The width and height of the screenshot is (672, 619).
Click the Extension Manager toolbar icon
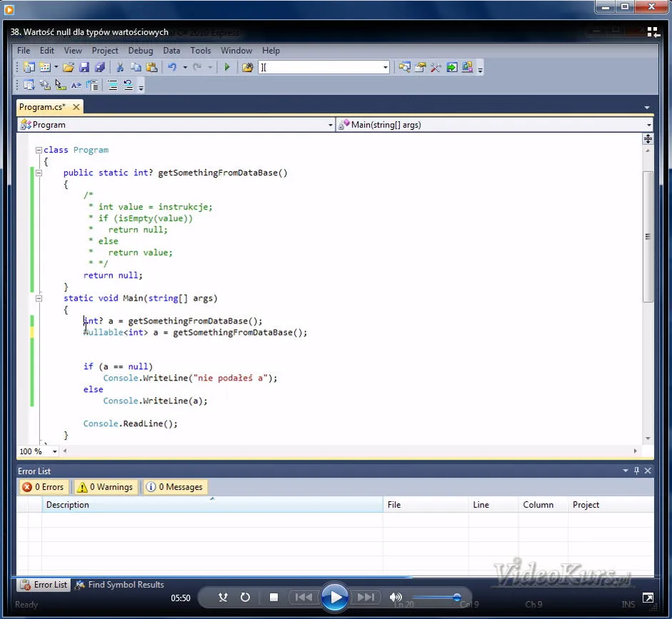(x=467, y=67)
